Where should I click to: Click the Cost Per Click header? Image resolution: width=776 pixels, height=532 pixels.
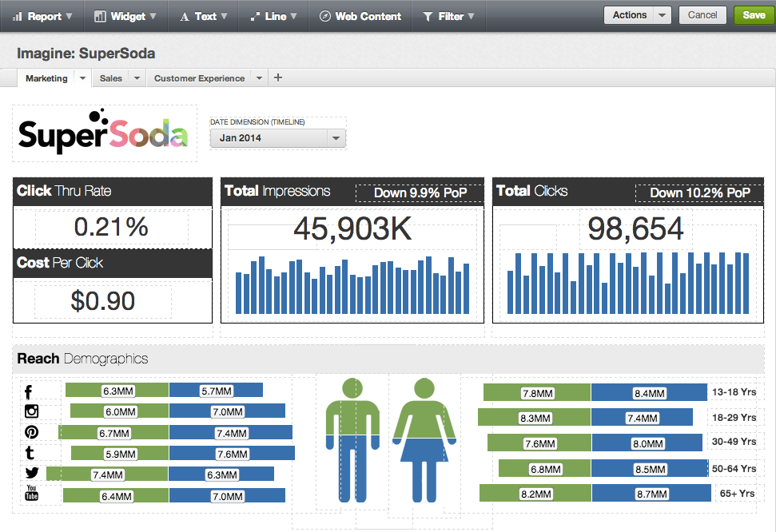click(x=60, y=263)
